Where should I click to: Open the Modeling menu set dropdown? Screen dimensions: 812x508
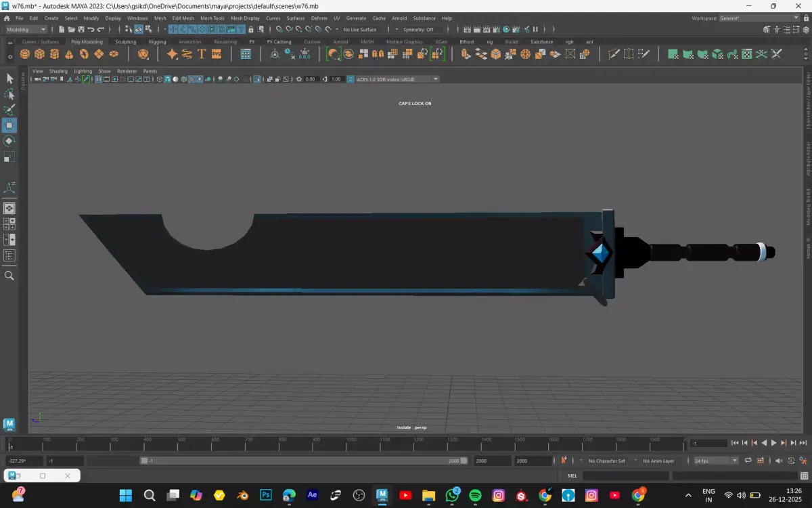pos(26,30)
